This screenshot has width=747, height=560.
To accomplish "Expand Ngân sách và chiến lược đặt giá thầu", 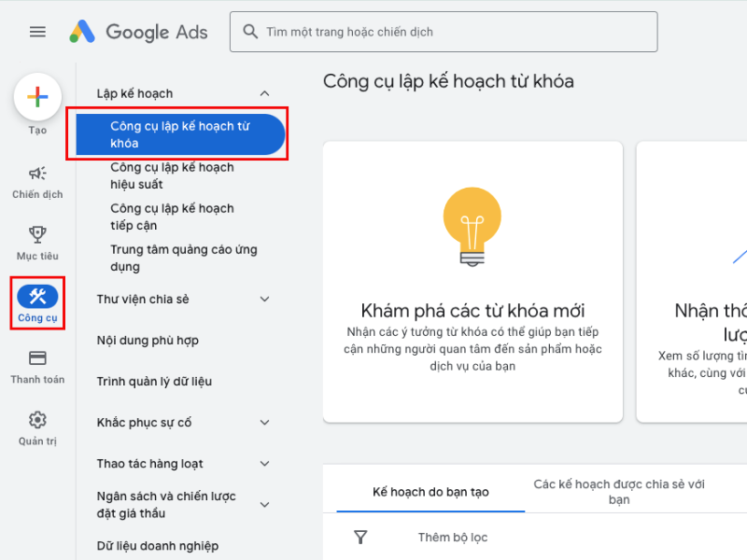I will 264,505.
